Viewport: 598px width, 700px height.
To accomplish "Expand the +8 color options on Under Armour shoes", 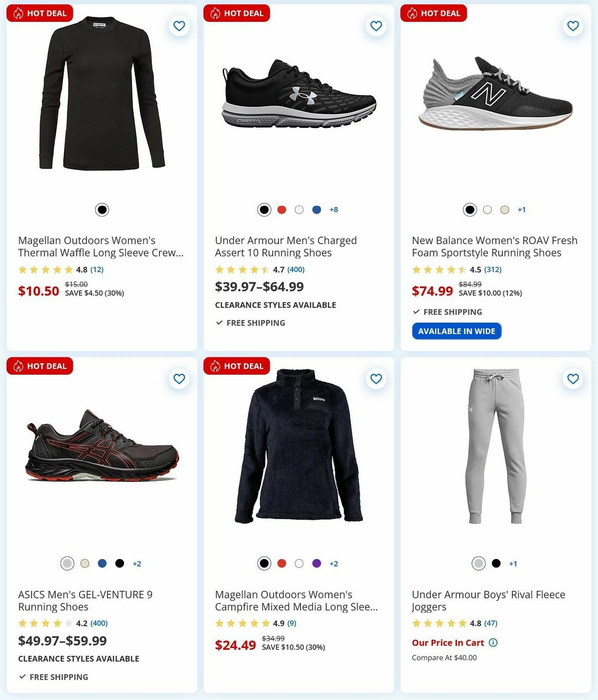I will (333, 210).
